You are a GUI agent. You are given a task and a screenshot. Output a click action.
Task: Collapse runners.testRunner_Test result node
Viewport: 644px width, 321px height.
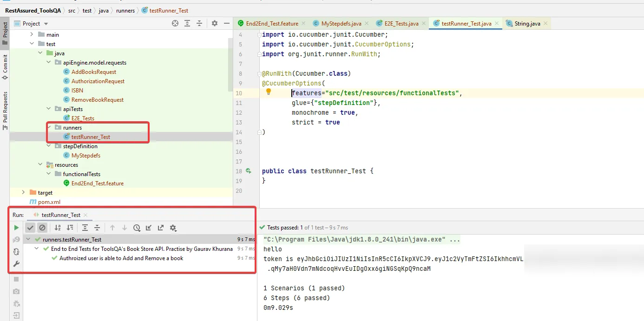[x=29, y=240]
